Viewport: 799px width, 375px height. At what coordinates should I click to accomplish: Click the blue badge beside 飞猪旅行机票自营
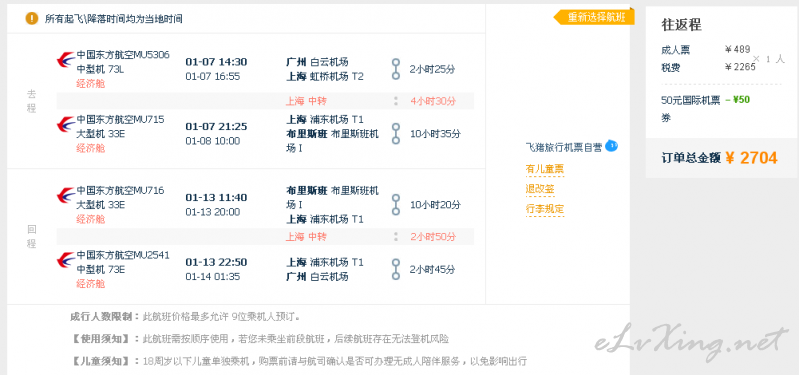pos(612,147)
